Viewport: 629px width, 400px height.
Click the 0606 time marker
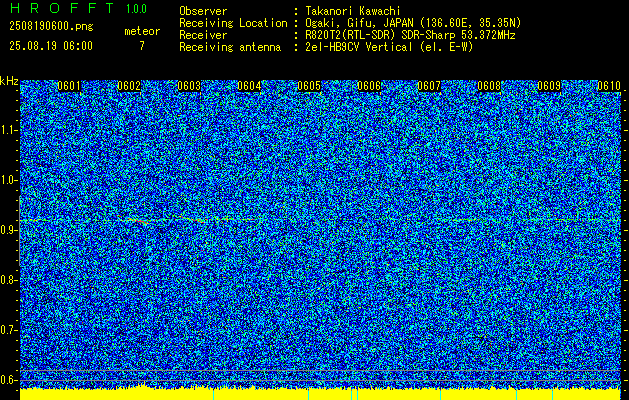click(x=369, y=86)
